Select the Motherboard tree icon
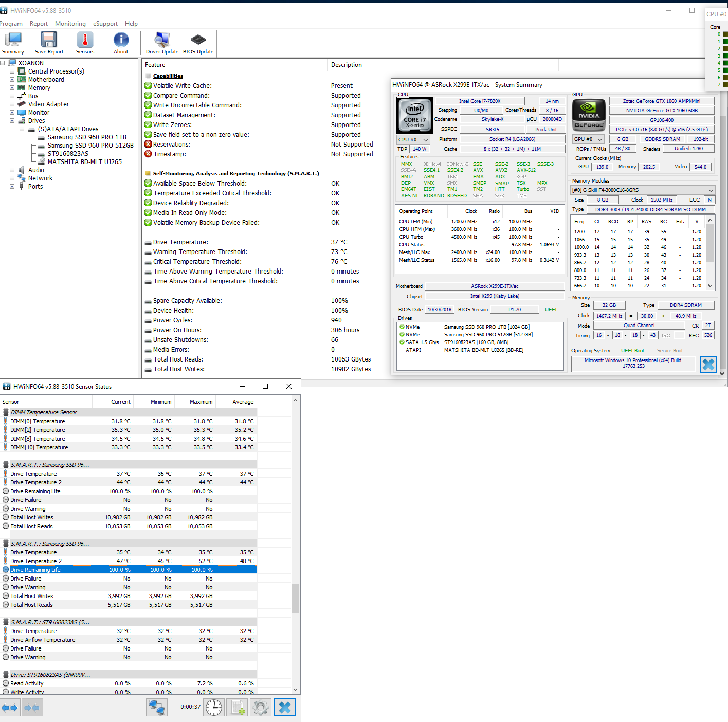 pyautogui.click(x=22, y=80)
